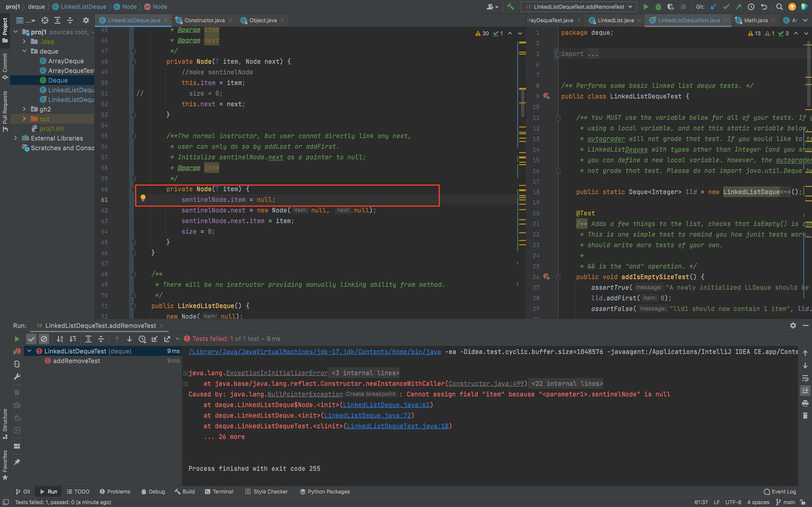Open the Terminal tool window tab
812x507 pixels.
[219, 492]
